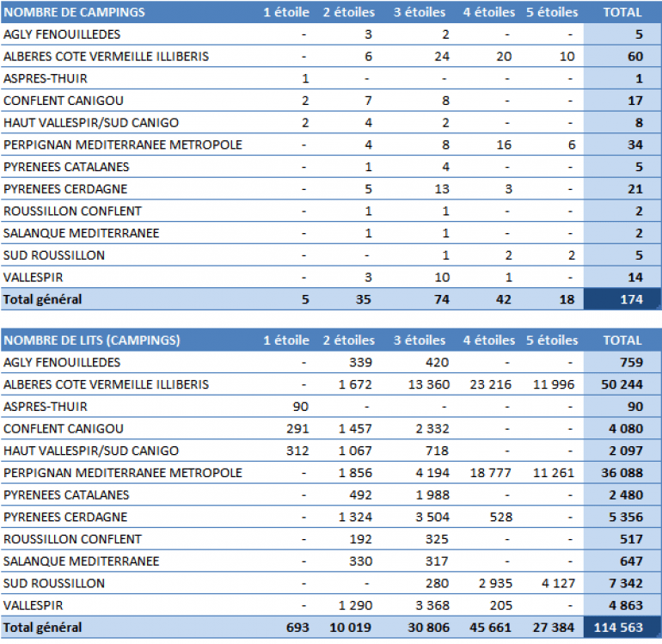
Task: Select the 4-star beds total 45 661
Action: point(491,627)
